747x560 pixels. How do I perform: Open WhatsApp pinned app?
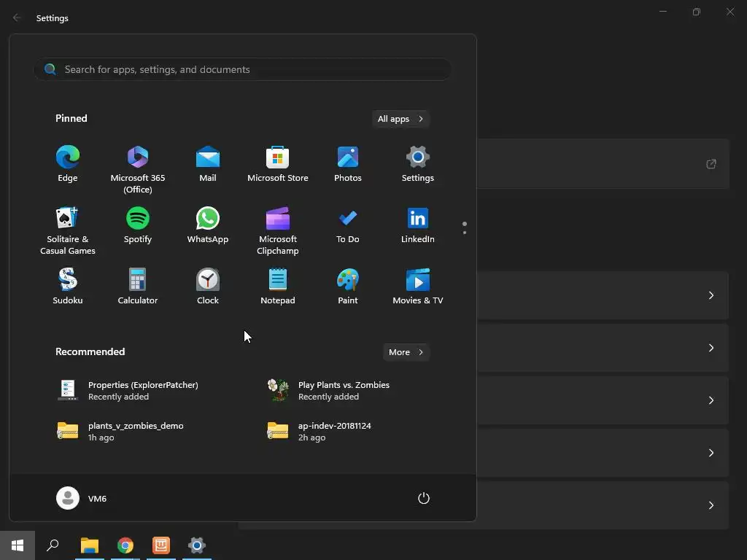click(208, 226)
